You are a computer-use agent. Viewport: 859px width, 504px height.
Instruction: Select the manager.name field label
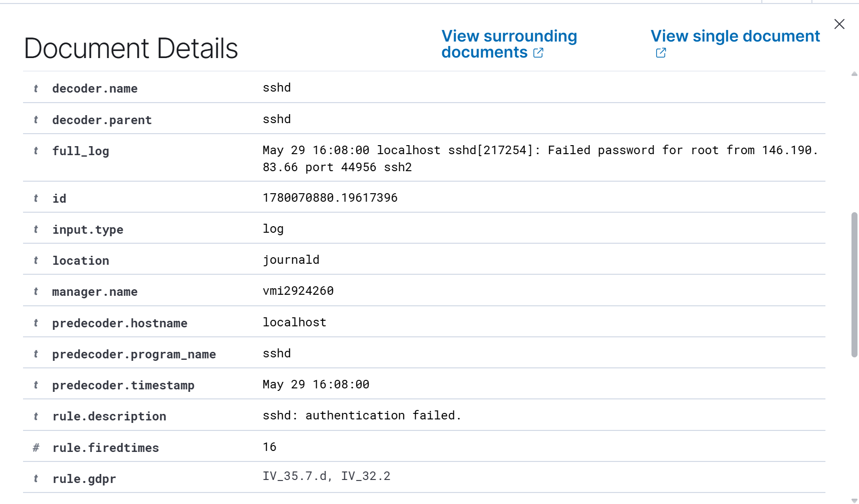[x=95, y=292]
